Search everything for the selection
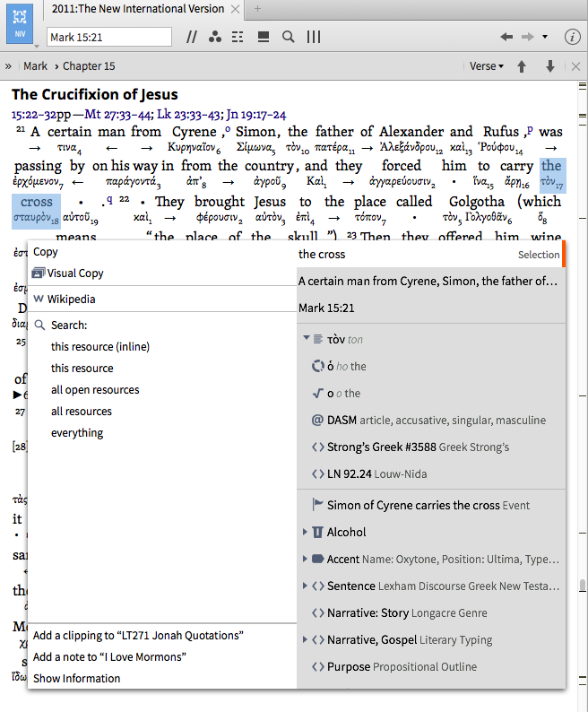This screenshot has width=588, height=712. 77,433
